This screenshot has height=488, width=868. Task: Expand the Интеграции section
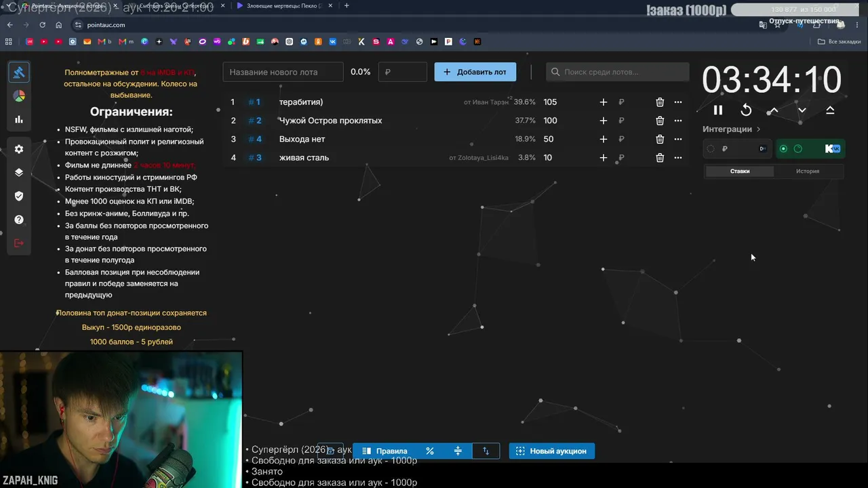coord(732,129)
